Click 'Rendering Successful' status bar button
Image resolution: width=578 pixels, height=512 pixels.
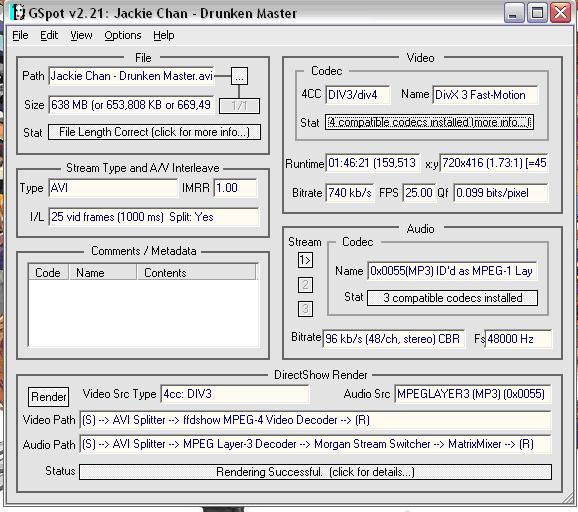coord(316,472)
